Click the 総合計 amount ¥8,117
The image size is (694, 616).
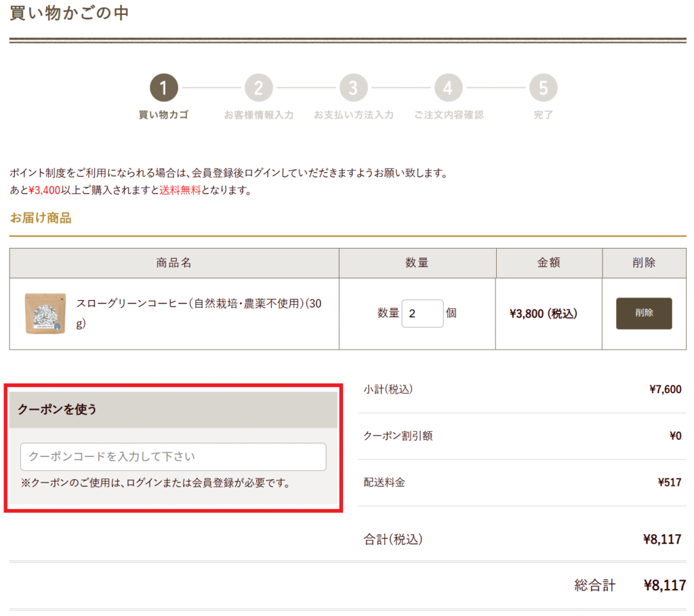click(664, 586)
